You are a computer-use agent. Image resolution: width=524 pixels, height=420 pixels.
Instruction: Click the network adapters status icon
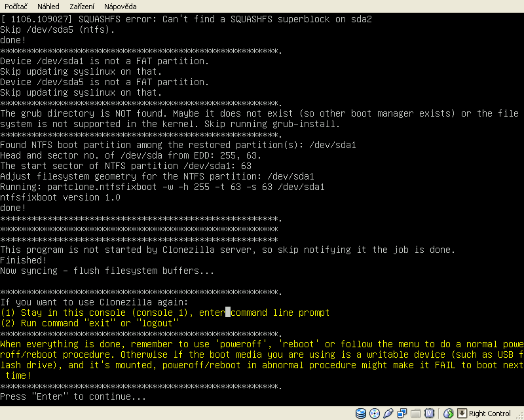(401, 413)
